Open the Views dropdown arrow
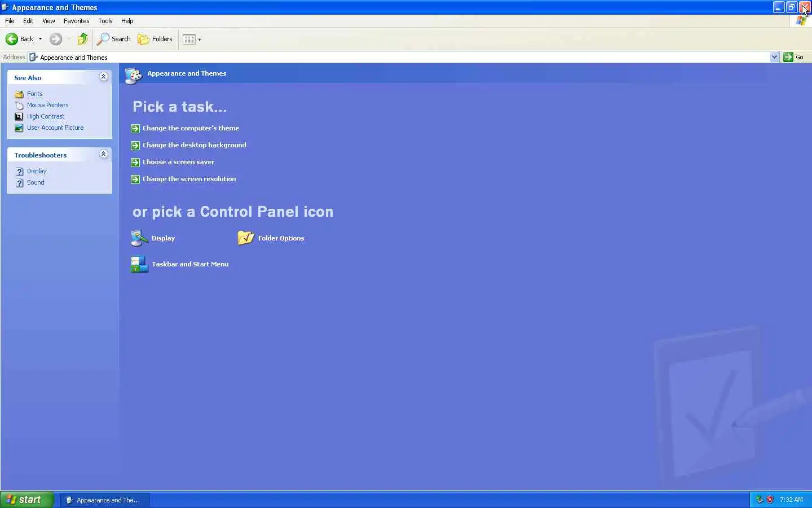The height and width of the screenshot is (508, 812). [x=199, y=40]
